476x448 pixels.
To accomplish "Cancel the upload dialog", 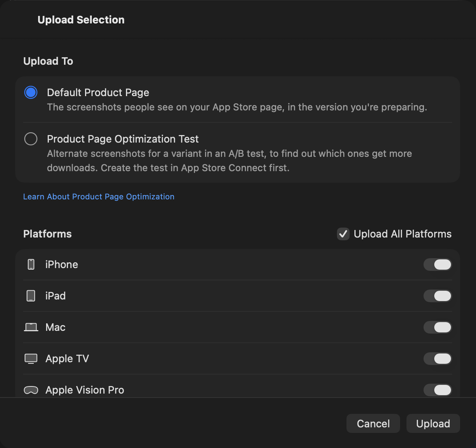I will click(373, 423).
